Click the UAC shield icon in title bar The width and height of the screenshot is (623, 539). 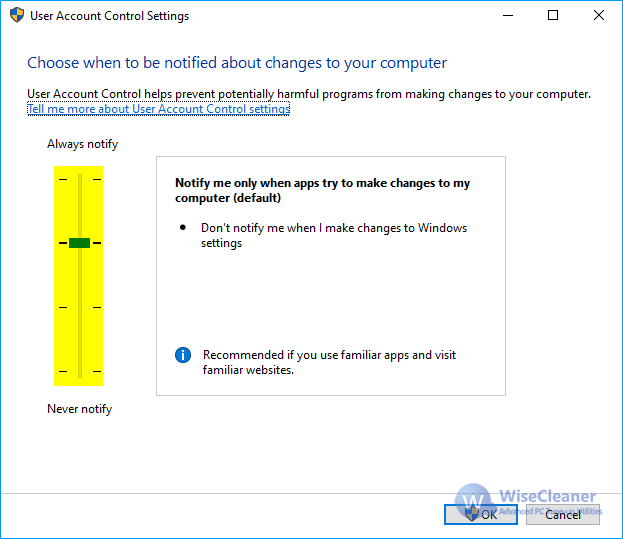point(17,15)
